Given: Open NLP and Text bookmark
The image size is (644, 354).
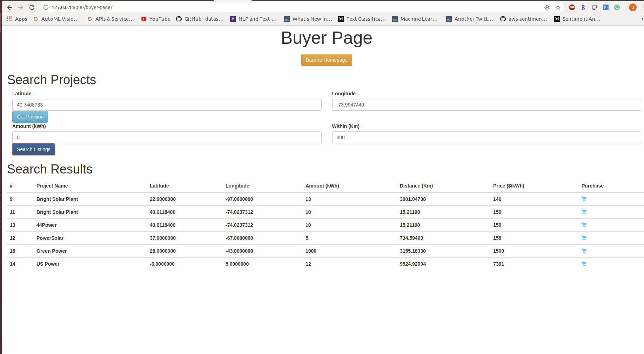Looking at the screenshot, I should (253, 19).
